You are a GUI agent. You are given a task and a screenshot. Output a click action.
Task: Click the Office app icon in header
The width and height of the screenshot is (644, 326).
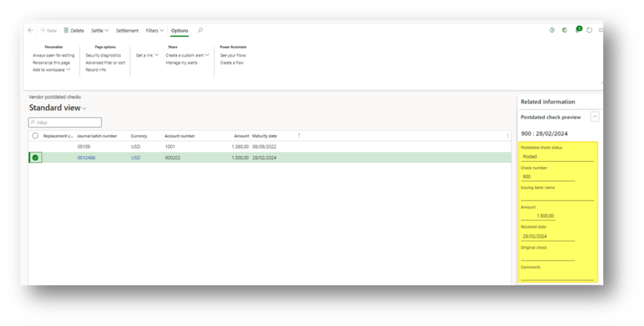click(x=565, y=30)
